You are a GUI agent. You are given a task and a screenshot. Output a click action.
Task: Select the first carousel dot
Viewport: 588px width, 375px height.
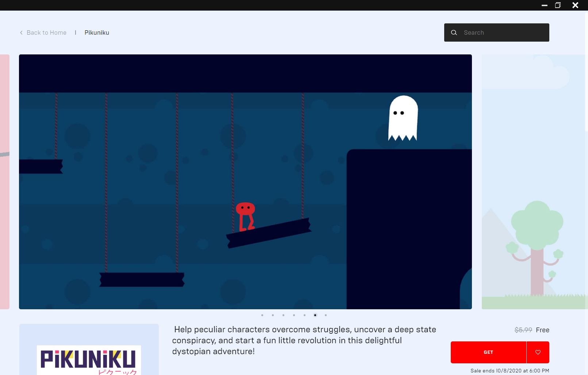click(262, 315)
